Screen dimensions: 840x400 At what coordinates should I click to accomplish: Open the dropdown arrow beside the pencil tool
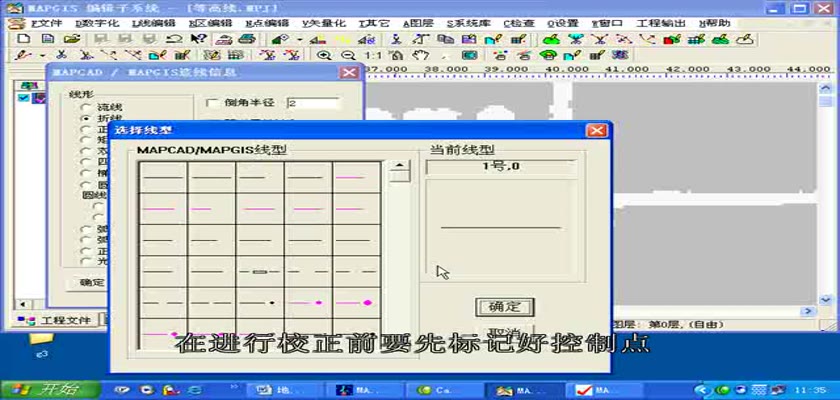[42, 55]
